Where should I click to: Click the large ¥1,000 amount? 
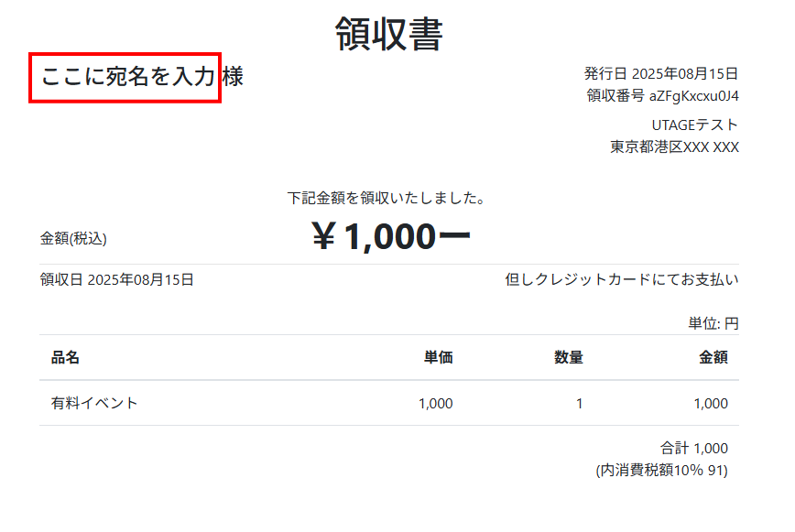(391, 236)
